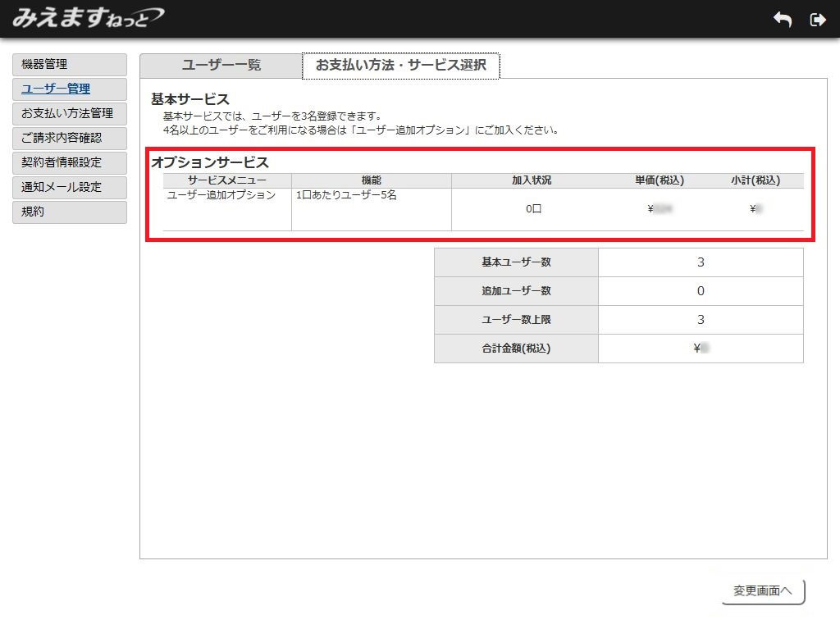Click the logout icon in header
This screenshot has height=629, width=840.
pyautogui.click(x=818, y=20)
